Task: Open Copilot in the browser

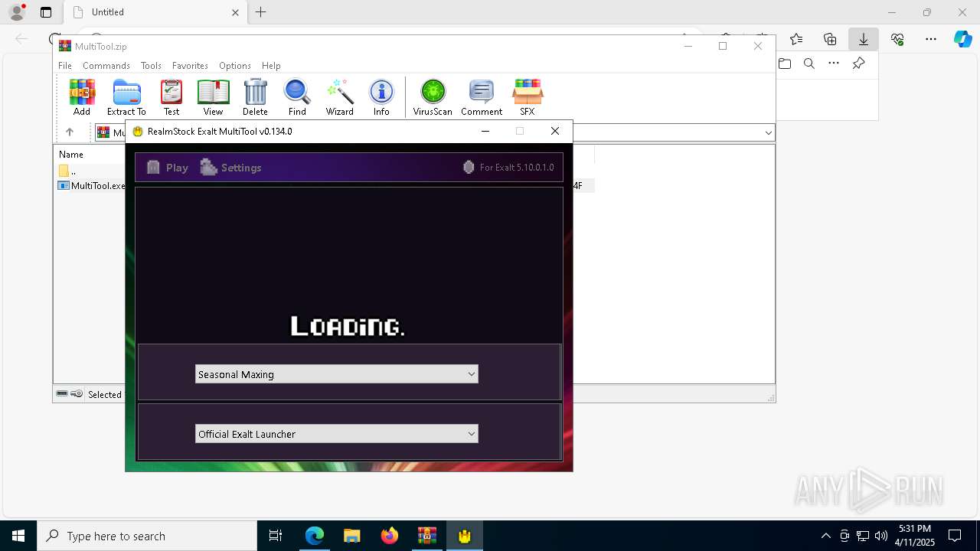Action: [963, 39]
